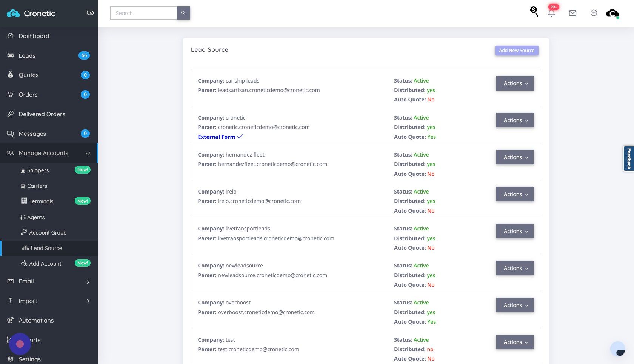The height and width of the screenshot is (364, 634).
Task: Open Actions dropdown for overboost
Action: tap(515, 305)
